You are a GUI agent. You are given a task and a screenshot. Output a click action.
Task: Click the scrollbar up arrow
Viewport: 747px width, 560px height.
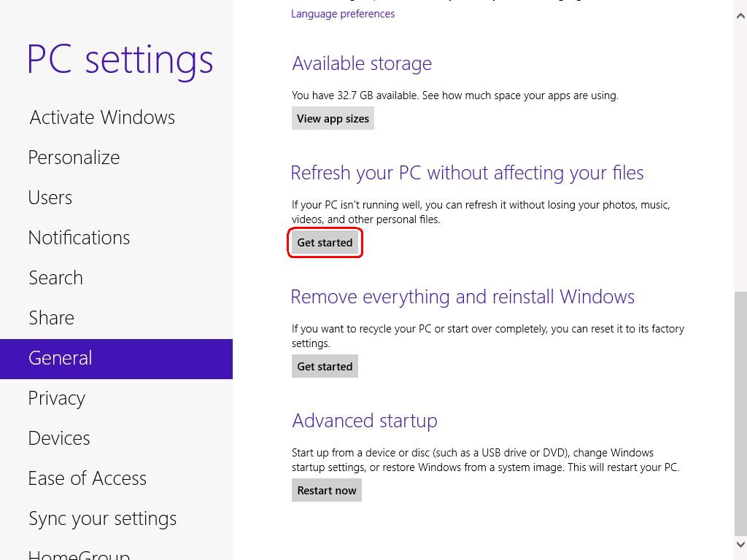tap(740, 15)
